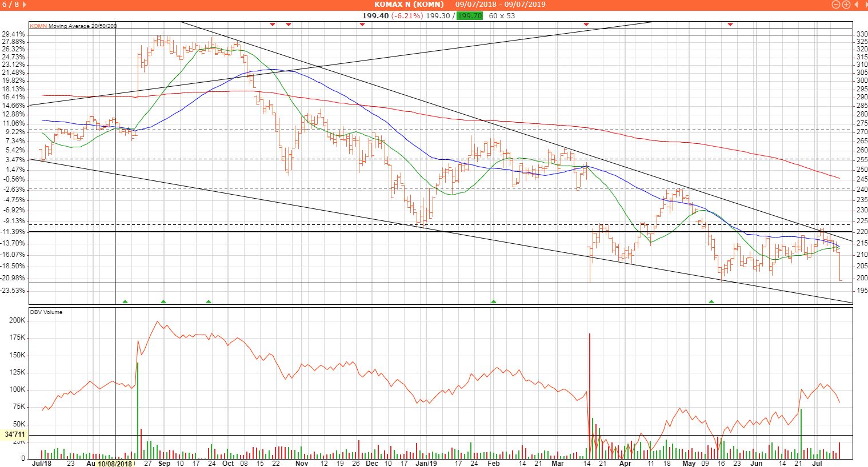Click the red marker above late November
This screenshot has height=467, width=868.
(362, 24)
